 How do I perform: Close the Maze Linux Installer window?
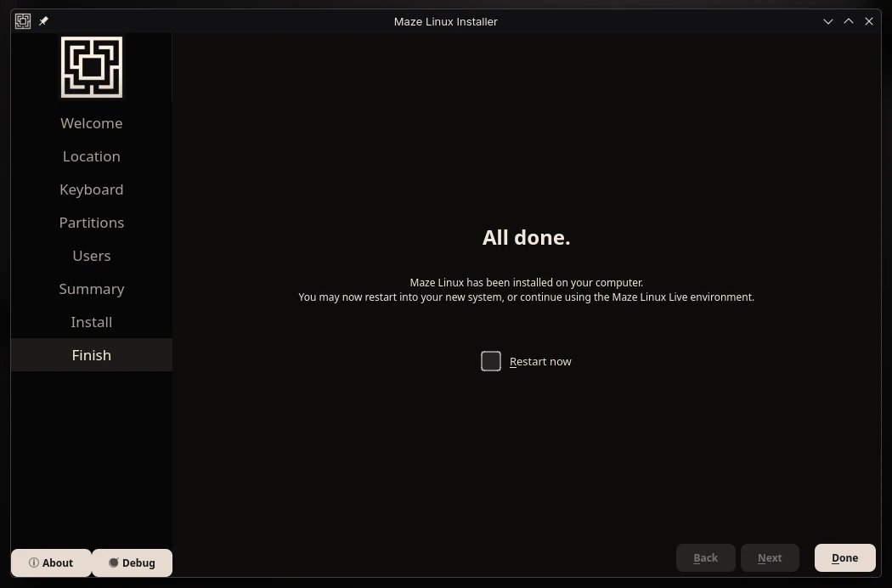coord(869,21)
